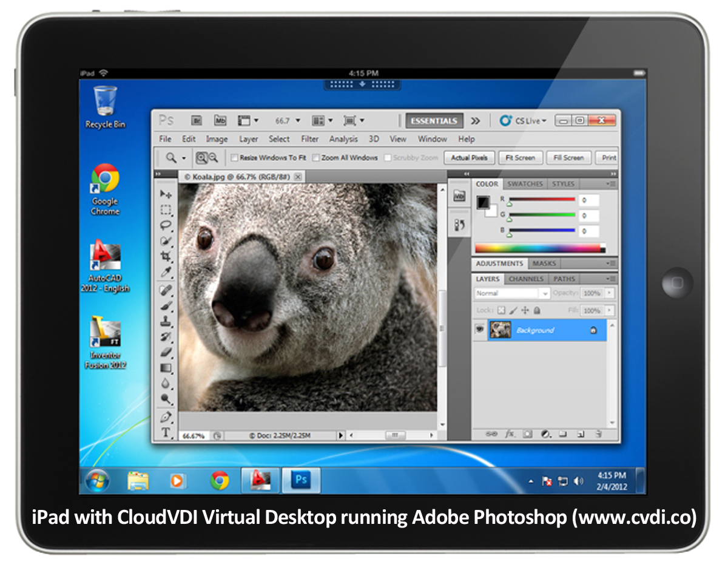Select the Eraser tool
The height and width of the screenshot is (567, 728).
point(166,352)
